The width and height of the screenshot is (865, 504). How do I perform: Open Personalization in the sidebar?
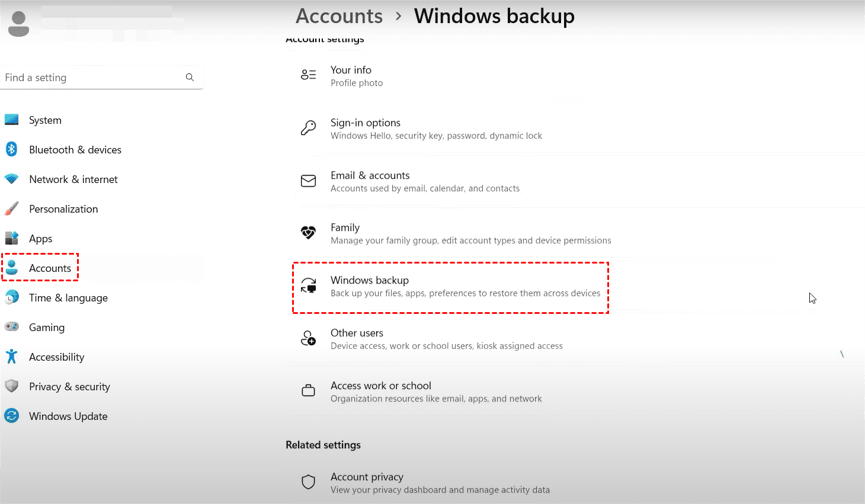tap(63, 209)
